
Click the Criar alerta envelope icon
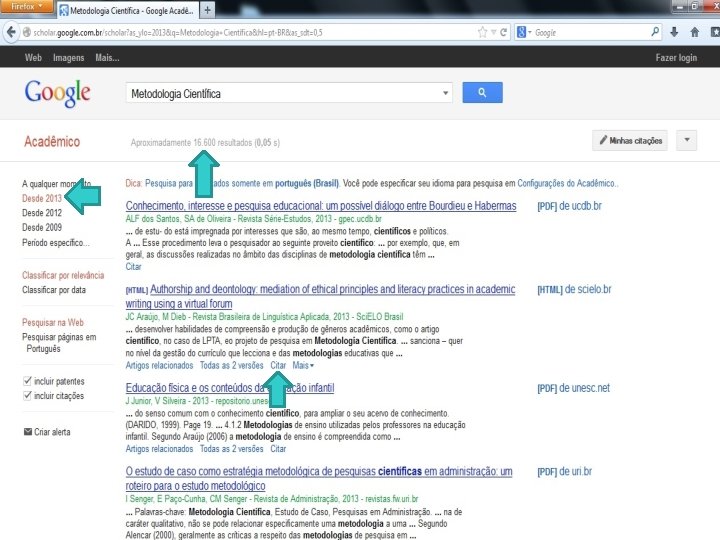tap(28, 432)
